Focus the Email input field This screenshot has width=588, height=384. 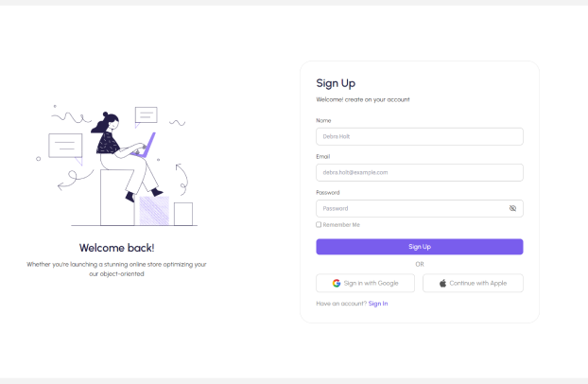click(x=419, y=173)
